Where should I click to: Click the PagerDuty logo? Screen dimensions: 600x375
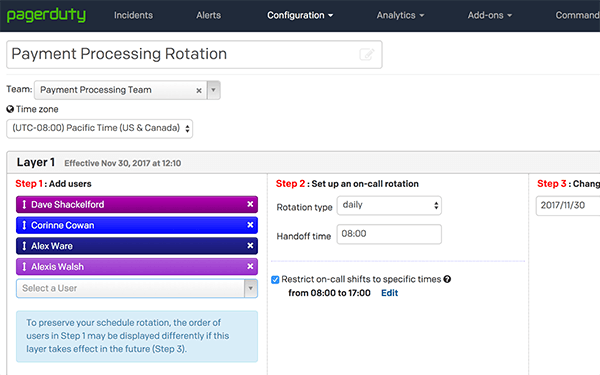[x=46, y=15]
